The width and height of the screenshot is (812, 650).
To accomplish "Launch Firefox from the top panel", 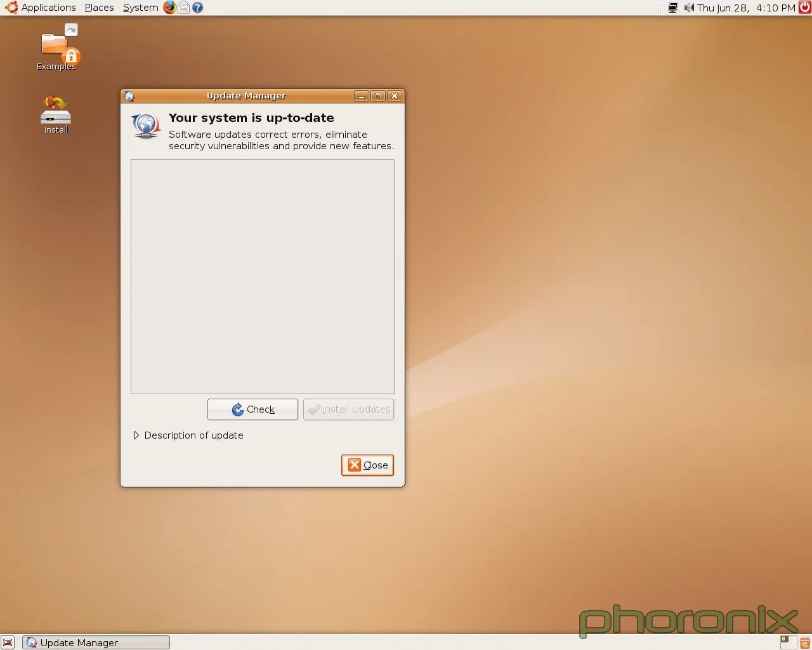I will (169, 8).
